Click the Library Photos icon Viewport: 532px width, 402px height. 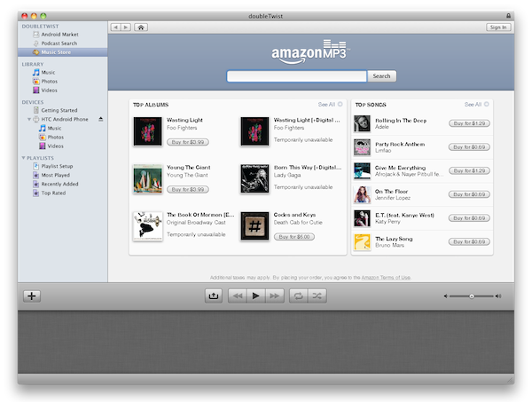pyautogui.click(x=36, y=81)
